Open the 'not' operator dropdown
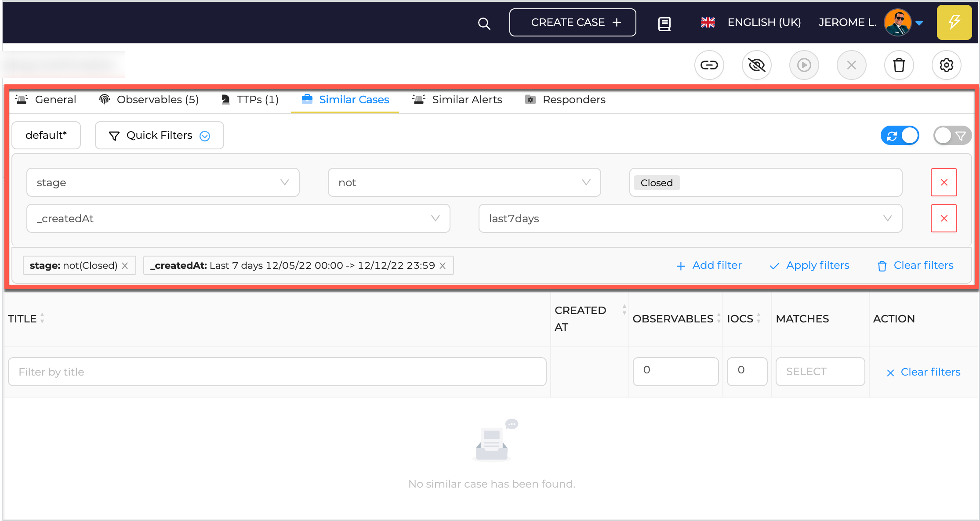This screenshot has height=521, width=980. (464, 182)
